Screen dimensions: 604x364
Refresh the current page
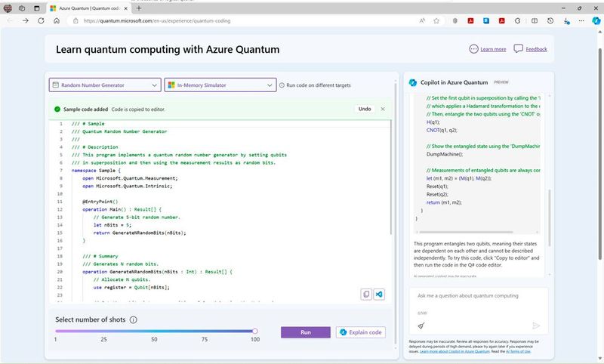[41, 21]
